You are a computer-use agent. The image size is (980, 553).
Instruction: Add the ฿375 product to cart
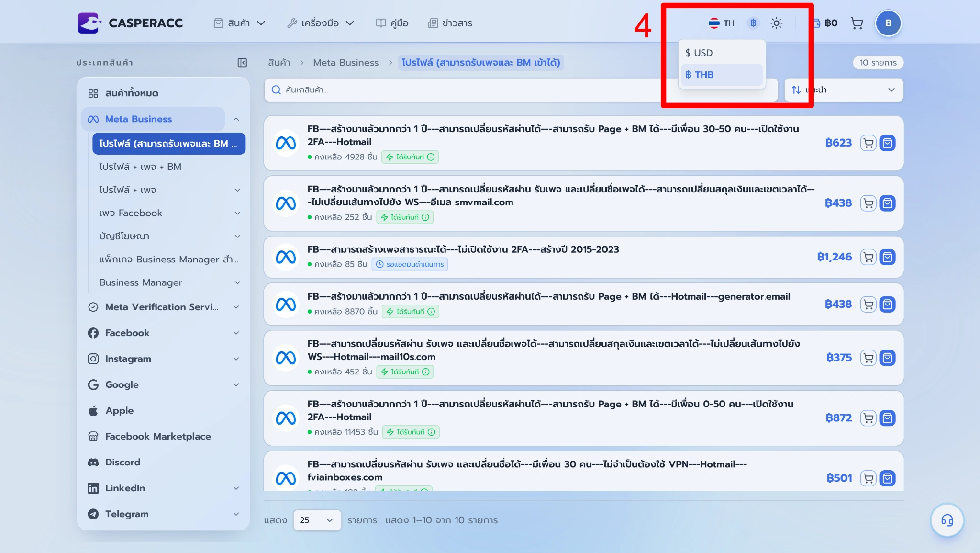[868, 358]
